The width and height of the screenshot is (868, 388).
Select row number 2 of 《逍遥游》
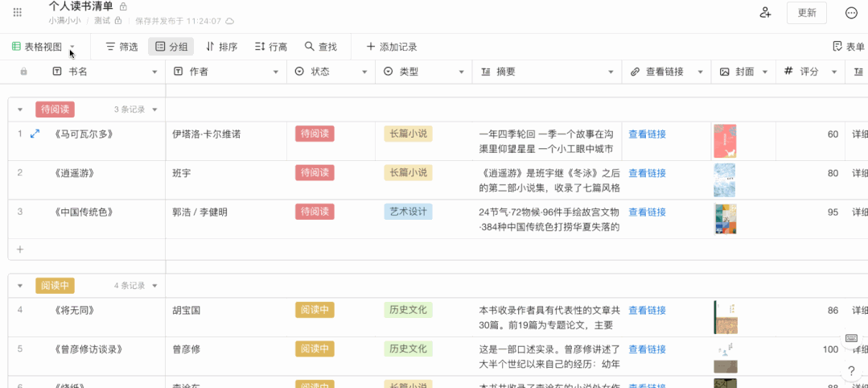pos(20,173)
